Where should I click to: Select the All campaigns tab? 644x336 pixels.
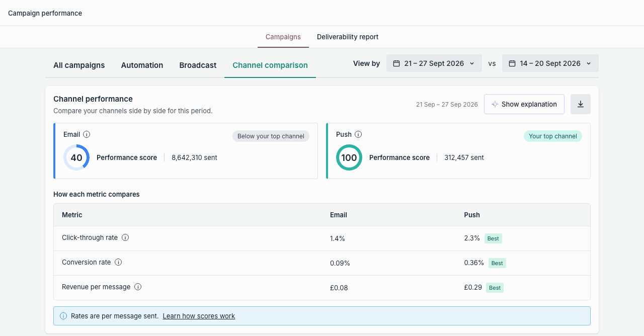(79, 65)
